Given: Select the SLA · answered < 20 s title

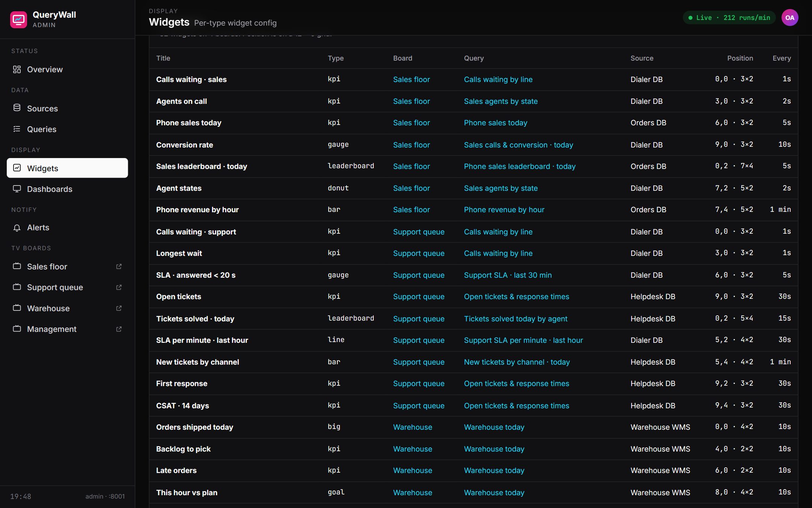Looking at the screenshot, I should coord(195,275).
